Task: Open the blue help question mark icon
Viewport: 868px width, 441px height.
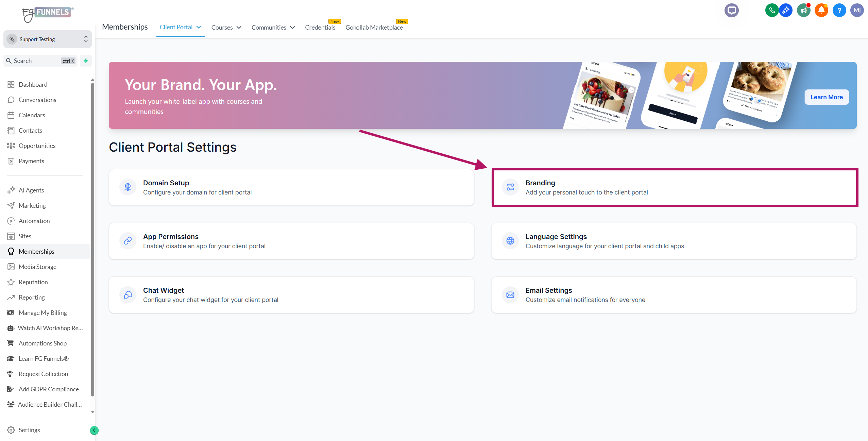Action: 839,10
